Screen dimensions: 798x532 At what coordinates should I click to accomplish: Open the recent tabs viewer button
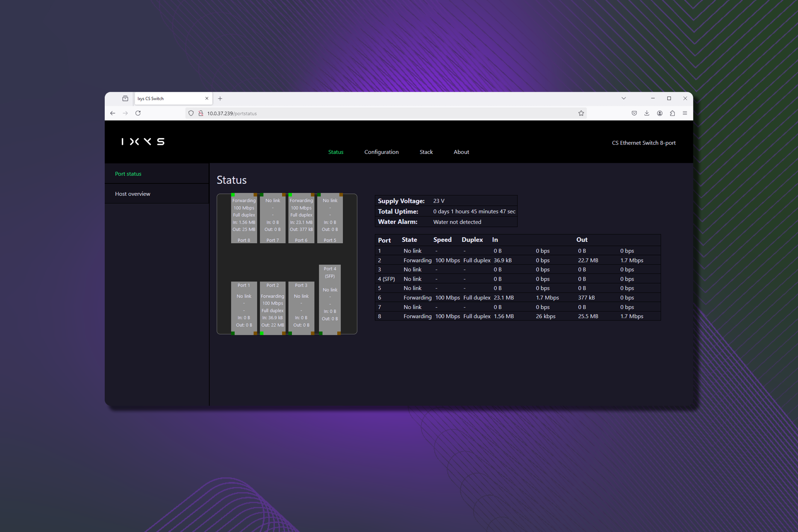click(x=125, y=98)
